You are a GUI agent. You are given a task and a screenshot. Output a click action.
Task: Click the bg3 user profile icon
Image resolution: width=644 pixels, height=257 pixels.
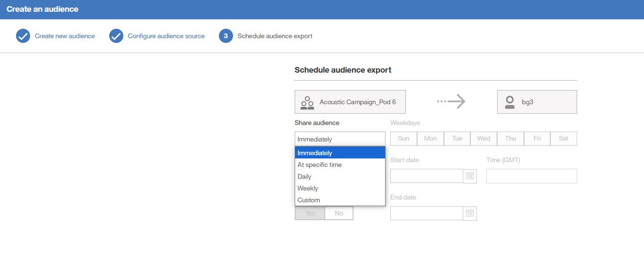click(509, 102)
